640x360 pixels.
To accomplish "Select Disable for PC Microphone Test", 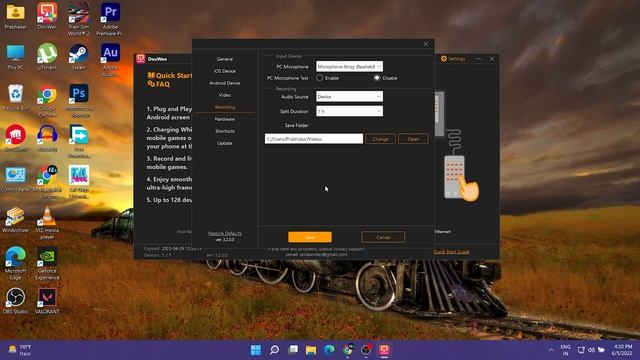I will click(377, 78).
